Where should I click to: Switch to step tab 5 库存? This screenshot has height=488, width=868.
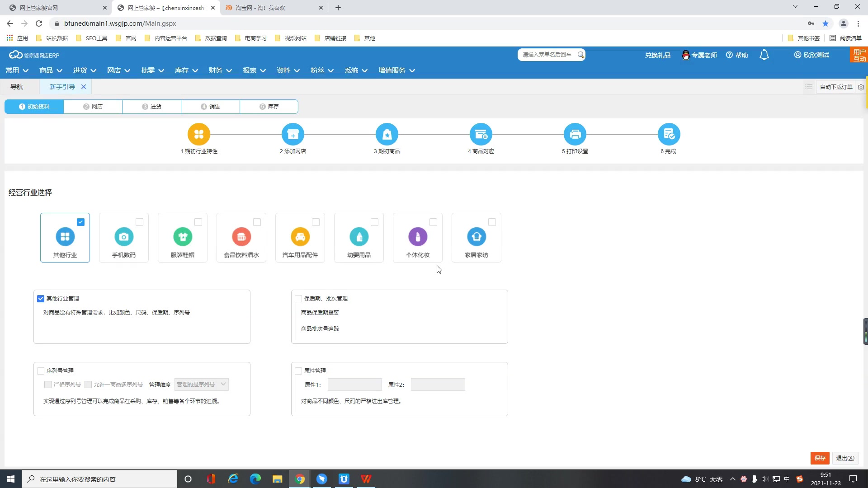pyautogui.click(x=269, y=107)
